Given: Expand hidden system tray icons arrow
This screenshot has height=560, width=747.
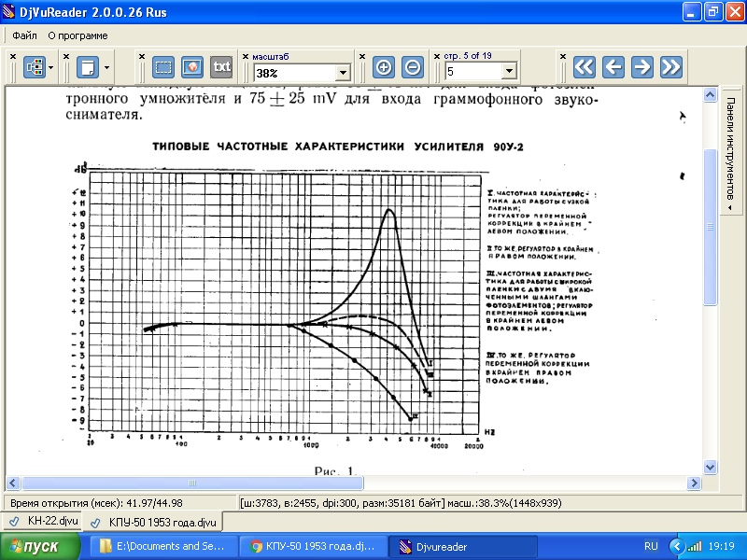Looking at the screenshot, I should coord(675,546).
